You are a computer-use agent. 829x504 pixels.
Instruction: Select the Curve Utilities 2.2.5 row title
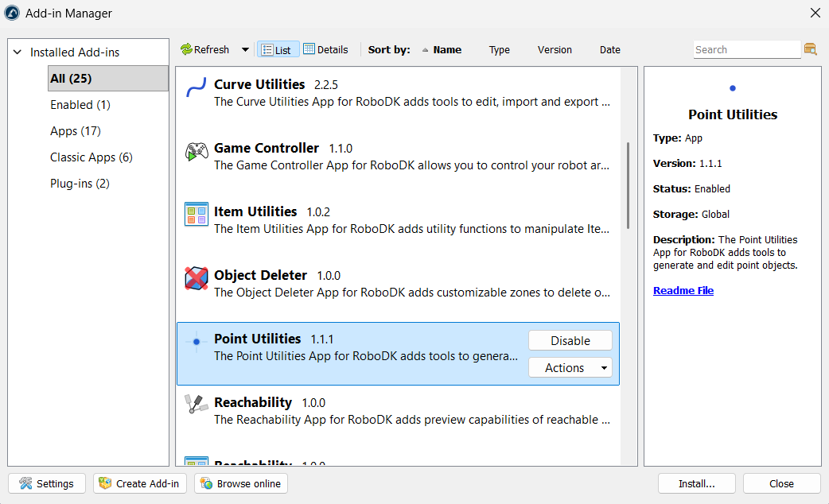pyautogui.click(x=275, y=84)
